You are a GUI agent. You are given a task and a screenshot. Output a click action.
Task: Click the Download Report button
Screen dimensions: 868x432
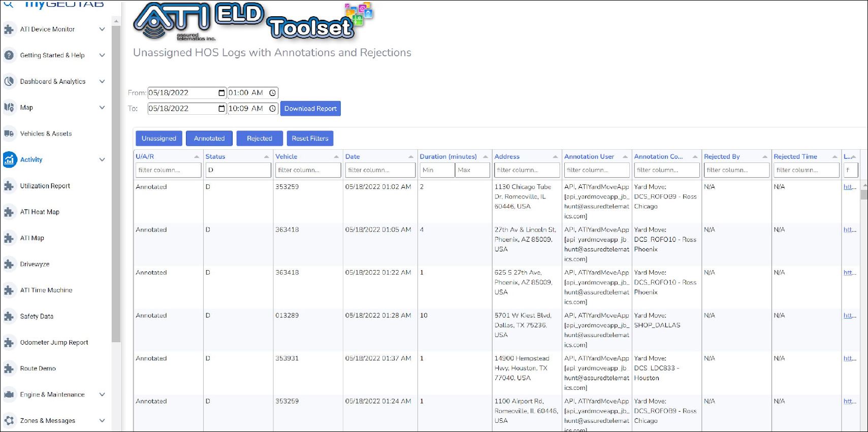point(310,109)
